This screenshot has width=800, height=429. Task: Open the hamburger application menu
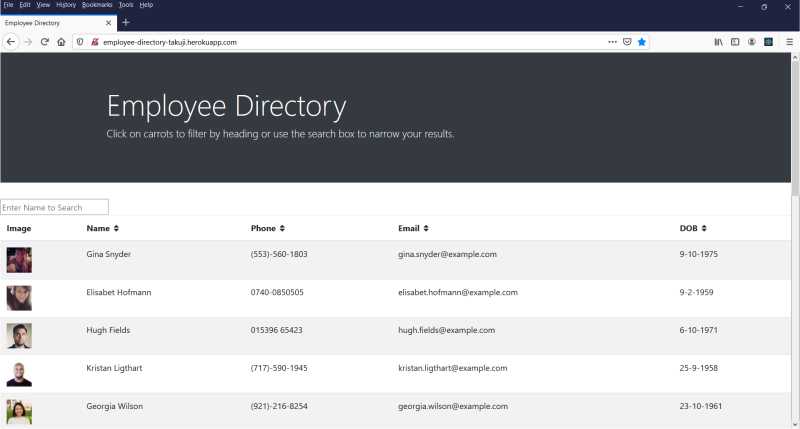789,42
